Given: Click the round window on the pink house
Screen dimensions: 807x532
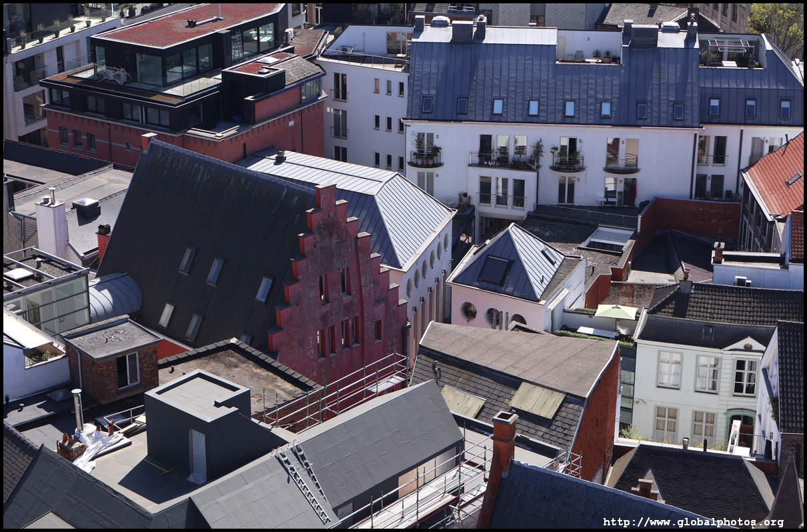Looking at the screenshot, I should [469, 311].
